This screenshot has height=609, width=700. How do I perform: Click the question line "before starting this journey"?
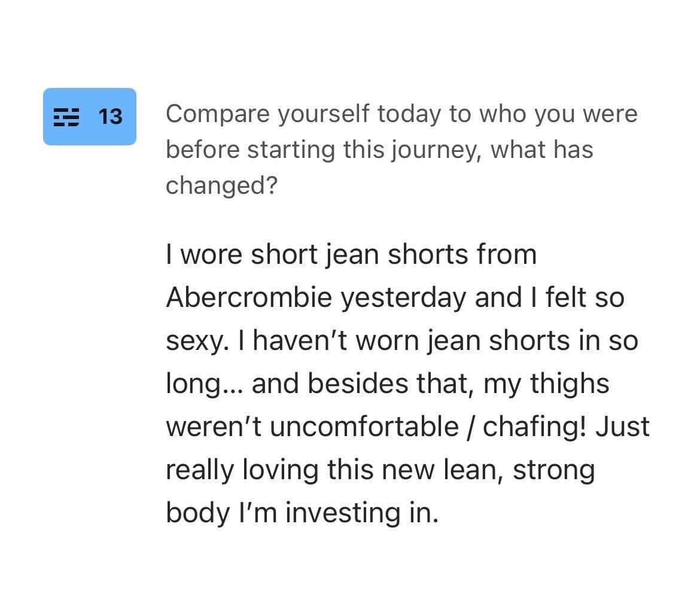click(x=379, y=149)
